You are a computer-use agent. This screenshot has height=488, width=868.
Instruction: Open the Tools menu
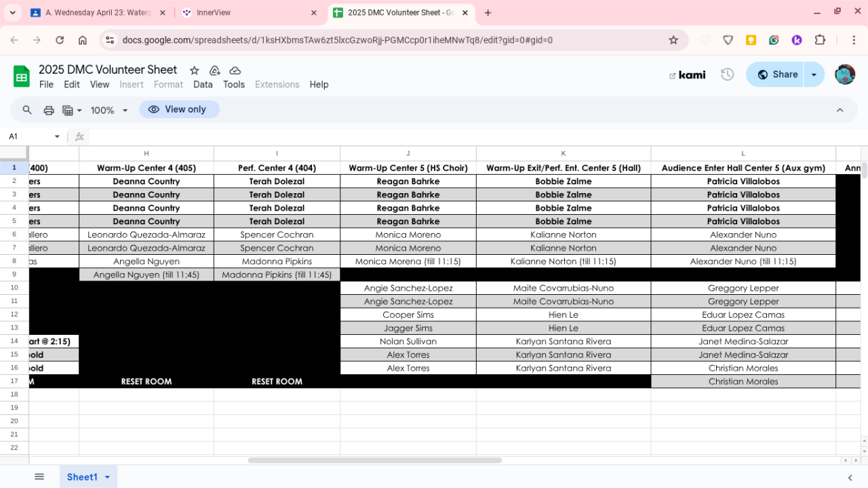[x=234, y=85]
